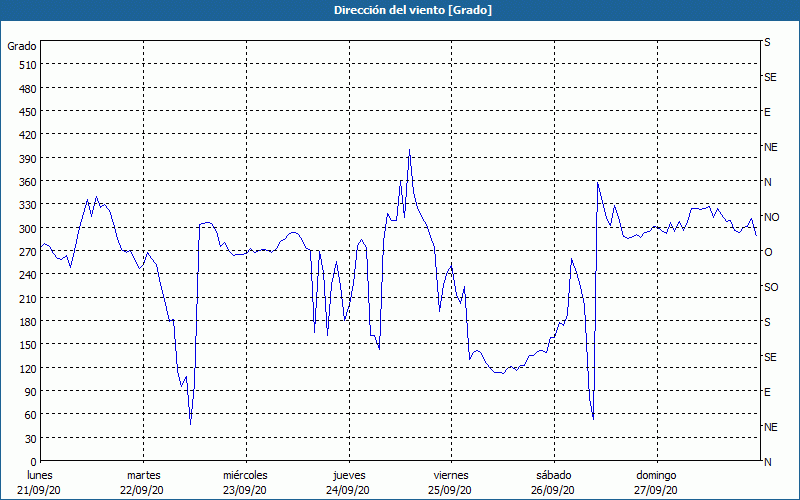Click the 'N' compass label level with 360
The width and height of the screenshot is (800, 500).
[x=768, y=182]
